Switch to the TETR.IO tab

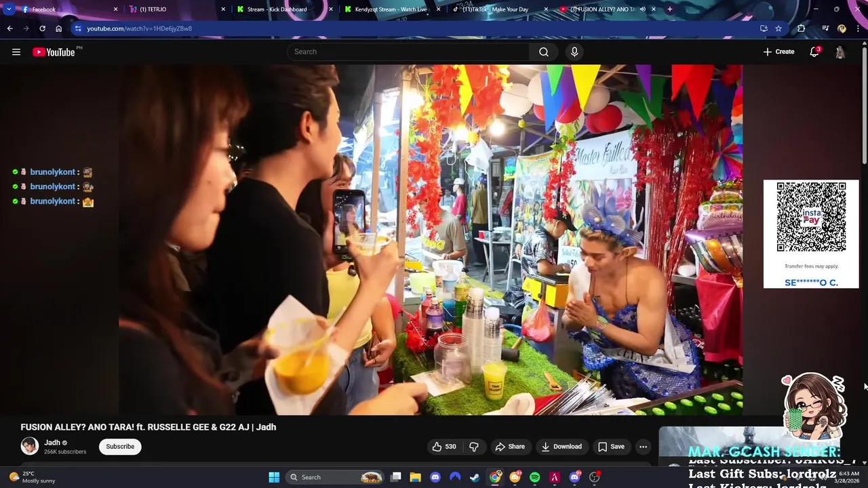point(176,9)
